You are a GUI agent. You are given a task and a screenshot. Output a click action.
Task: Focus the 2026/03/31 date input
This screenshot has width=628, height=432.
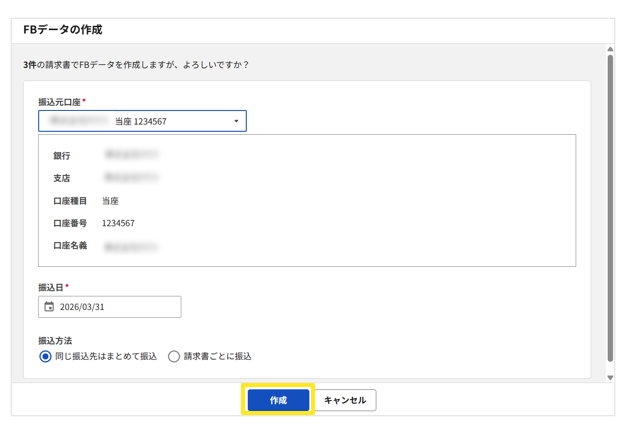115,307
